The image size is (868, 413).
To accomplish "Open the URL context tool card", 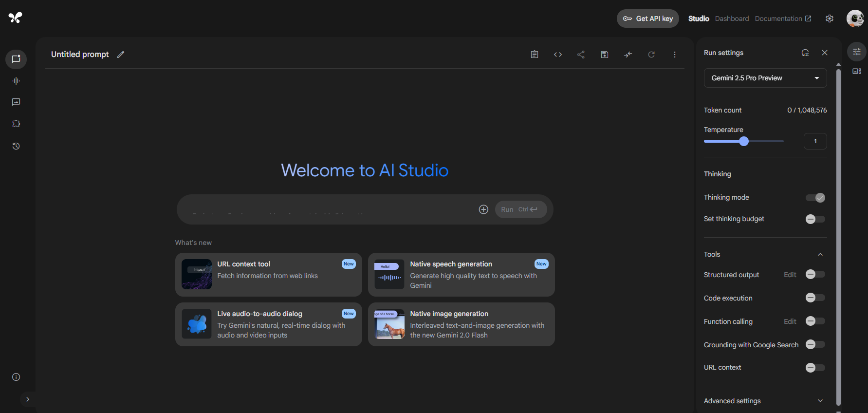I will coord(269,275).
